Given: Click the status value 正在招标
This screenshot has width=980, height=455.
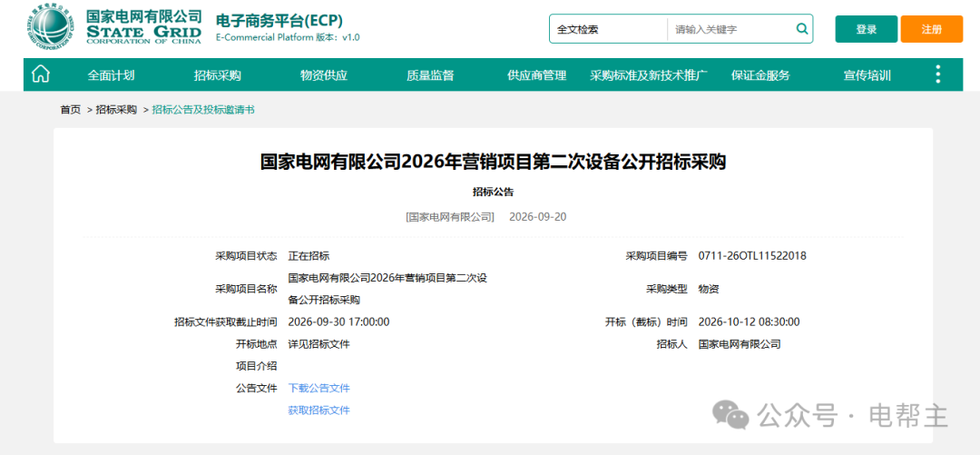Looking at the screenshot, I should point(309,255).
